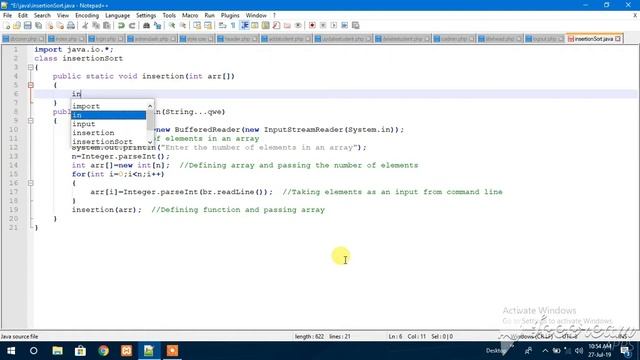Click the Copy toolbar icon
640x360 pixels.
click(96, 25)
